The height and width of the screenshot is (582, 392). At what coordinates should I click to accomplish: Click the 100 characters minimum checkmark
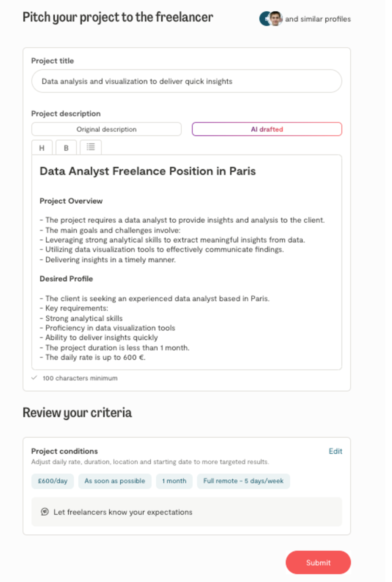[34, 378]
